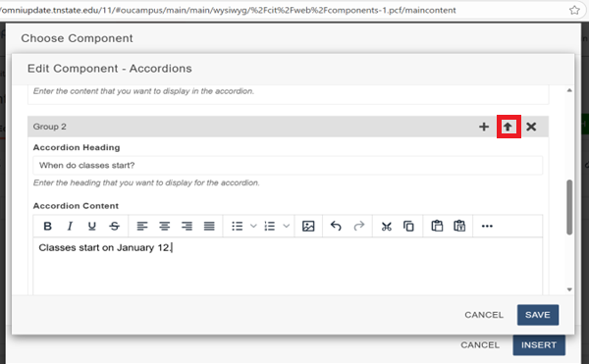The width and height of the screenshot is (589, 364).
Task: Click the browser address bar URL
Action: (228, 10)
